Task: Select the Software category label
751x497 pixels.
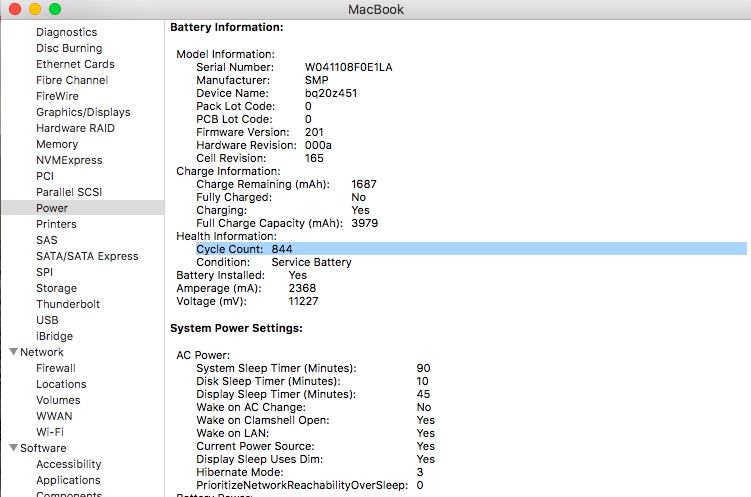Action: pyautogui.click(x=43, y=448)
